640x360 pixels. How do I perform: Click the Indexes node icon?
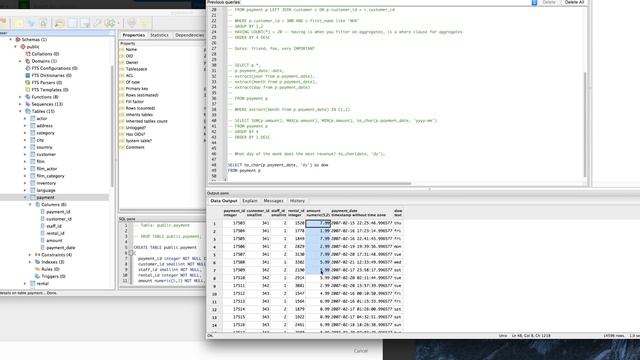pyautogui.click(x=38, y=262)
